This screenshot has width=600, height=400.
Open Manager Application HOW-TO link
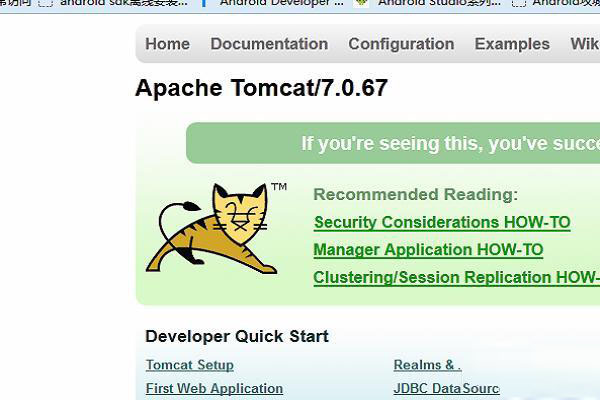point(428,250)
